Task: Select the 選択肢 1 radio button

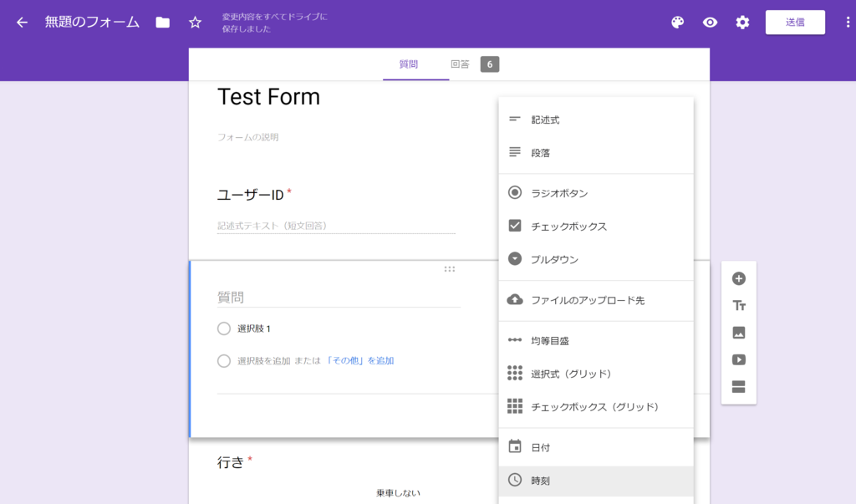Action: [223, 328]
